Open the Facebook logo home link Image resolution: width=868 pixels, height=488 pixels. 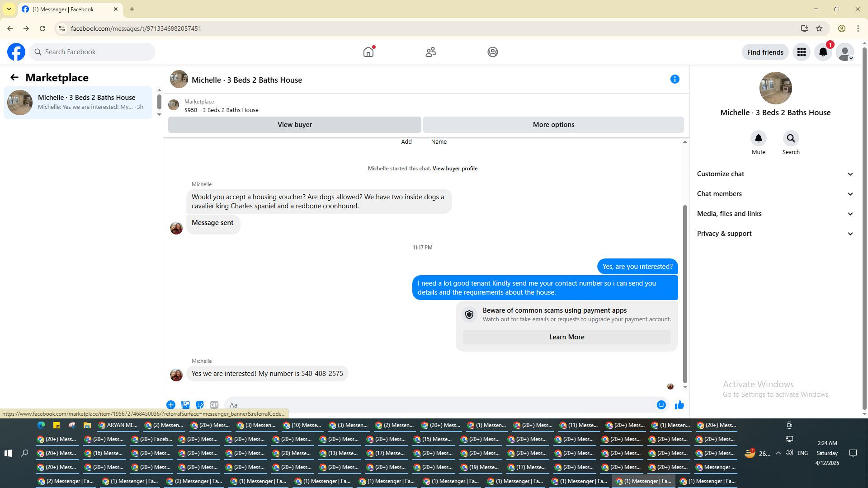click(16, 52)
